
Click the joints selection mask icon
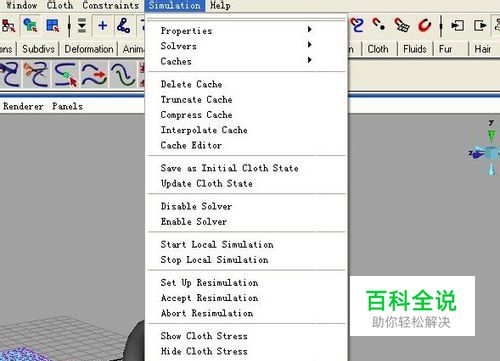pos(123,26)
